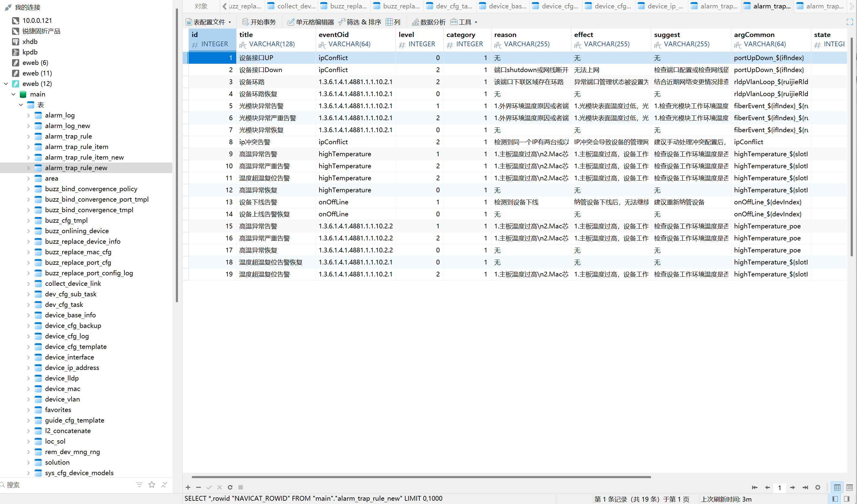Open the page settings gear icon
The height and width of the screenshot is (504, 857).
(x=818, y=487)
